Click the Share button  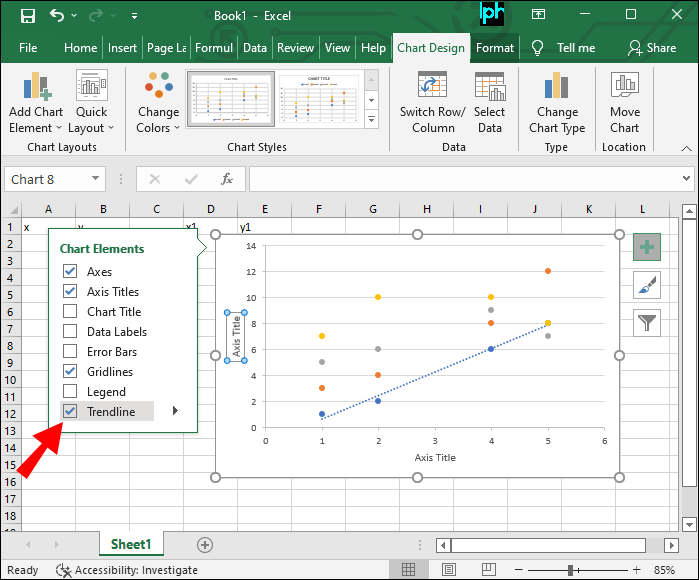pos(652,47)
